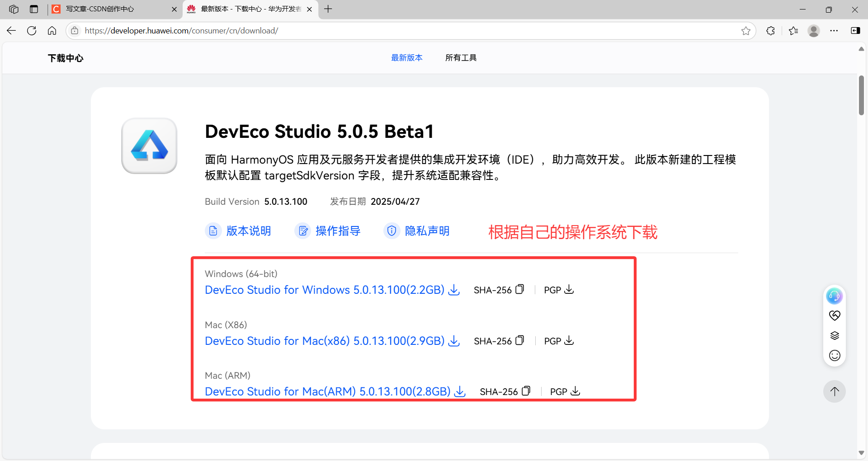Close the CSDN创作中心 tab
The height and width of the screenshot is (461, 868).
174,9
